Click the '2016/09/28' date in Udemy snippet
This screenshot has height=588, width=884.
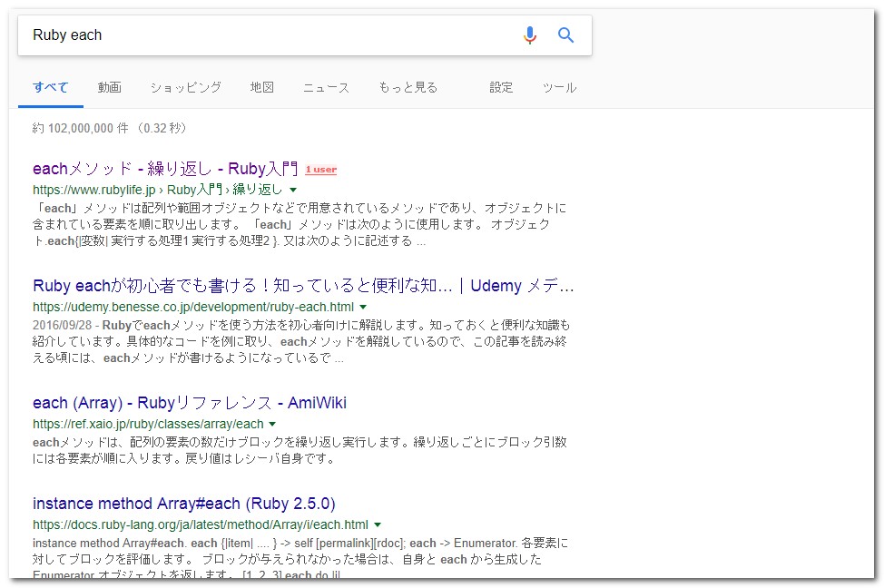click(x=62, y=325)
